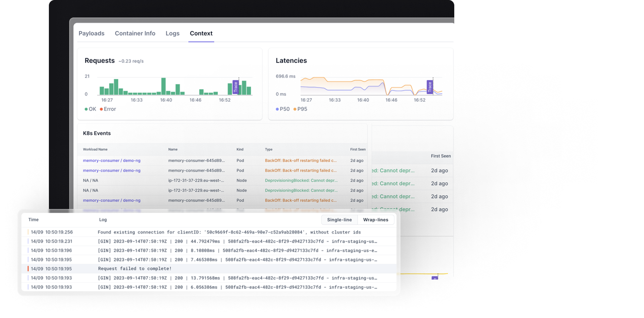
Task: Click the tallest green bar at 16:40
Action: point(164,86)
